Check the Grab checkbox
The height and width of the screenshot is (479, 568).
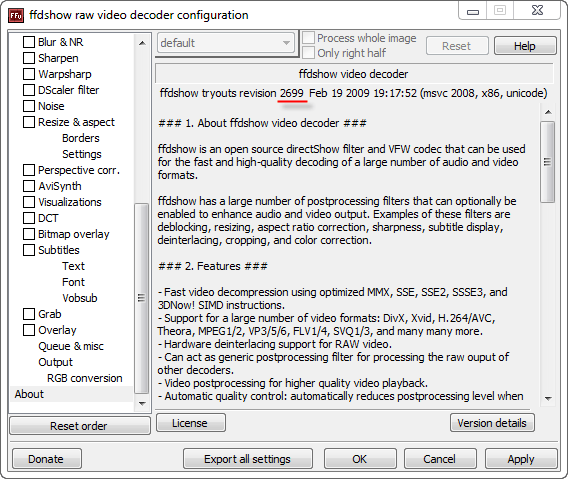[x=29, y=314]
